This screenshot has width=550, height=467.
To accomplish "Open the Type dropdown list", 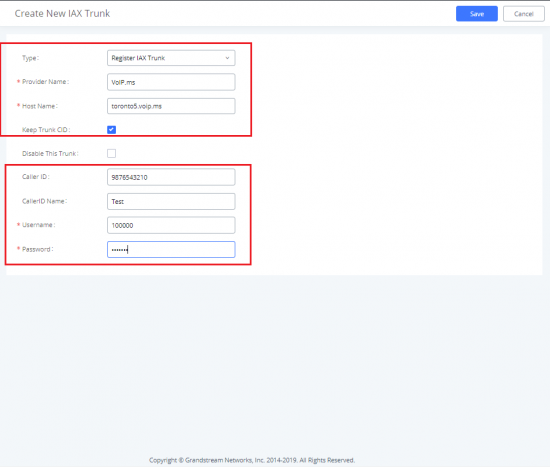I will tap(171, 58).
